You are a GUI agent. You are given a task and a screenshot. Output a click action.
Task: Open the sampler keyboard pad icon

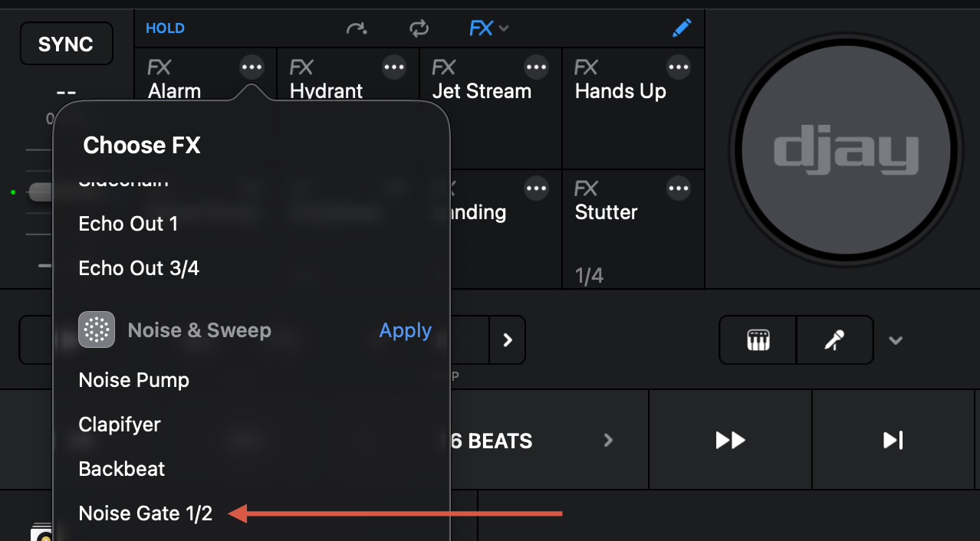click(x=758, y=339)
